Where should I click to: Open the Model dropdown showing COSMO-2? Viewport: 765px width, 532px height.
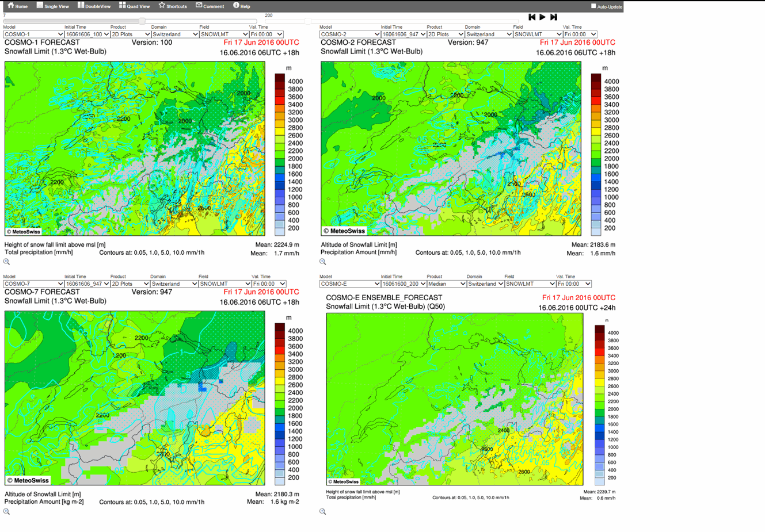[350, 35]
